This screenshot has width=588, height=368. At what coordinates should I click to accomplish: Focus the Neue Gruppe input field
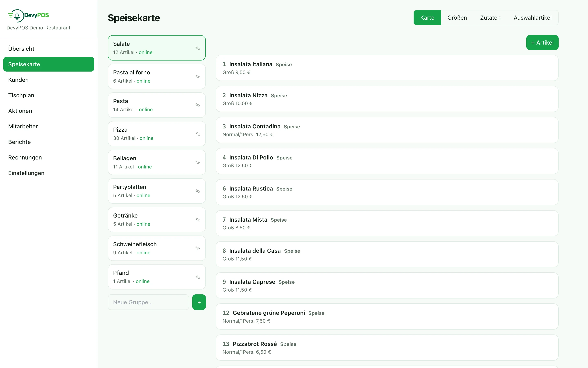tap(148, 302)
